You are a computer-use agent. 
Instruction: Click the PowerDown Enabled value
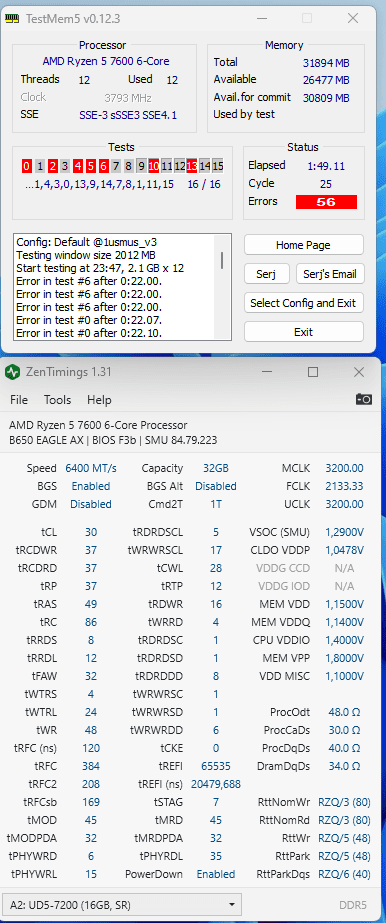[216, 875]
